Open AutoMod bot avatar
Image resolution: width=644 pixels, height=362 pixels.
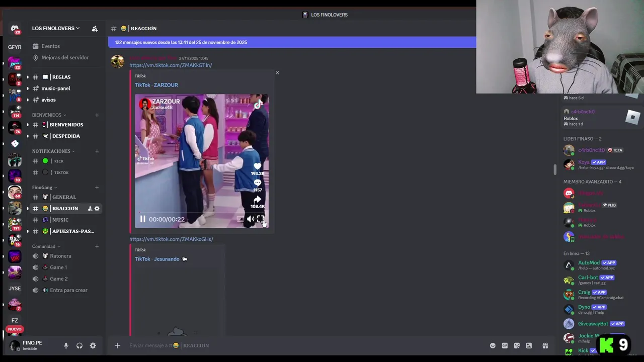pos(569,265)
